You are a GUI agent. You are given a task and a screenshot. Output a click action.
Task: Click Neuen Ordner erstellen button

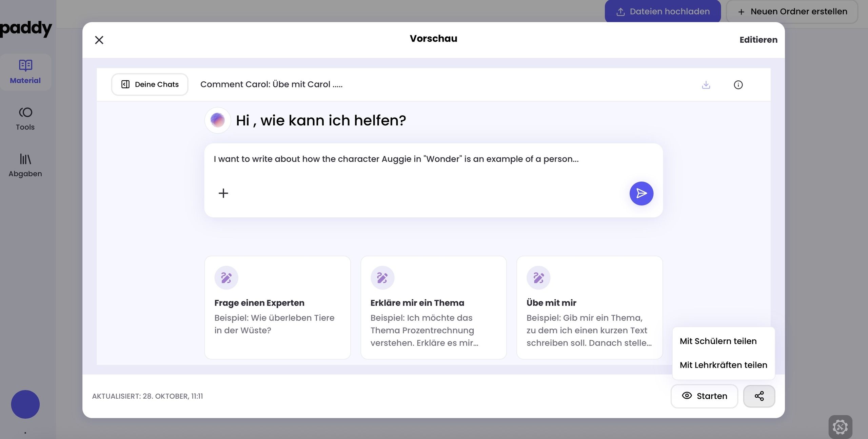[792, 12]
